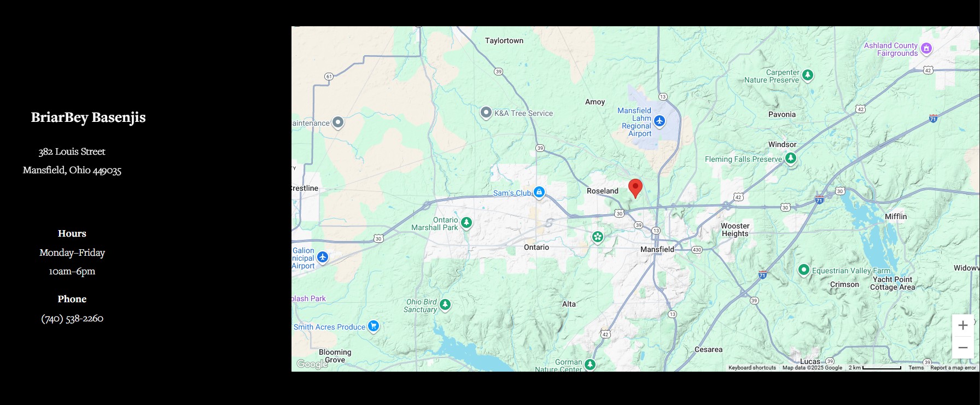Zoom out with the minus button
The height and width of the screenshot is (405, 980).
pos(963,348)
